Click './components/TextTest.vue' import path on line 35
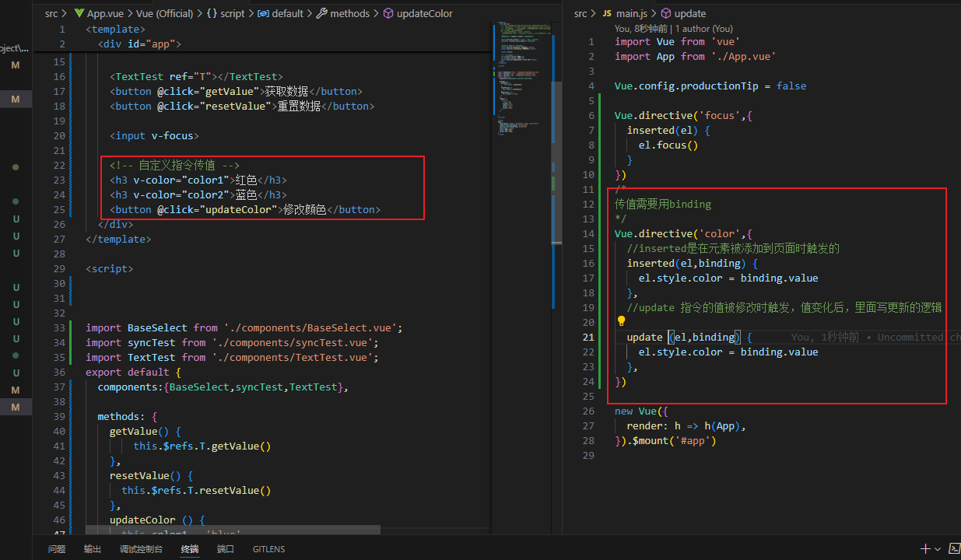 click(x=298, y=357)
